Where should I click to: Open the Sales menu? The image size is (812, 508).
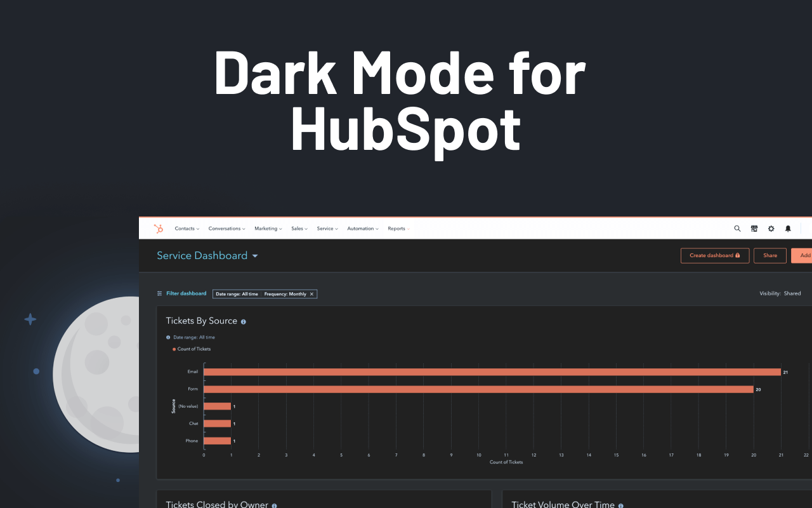coord(299,229)
